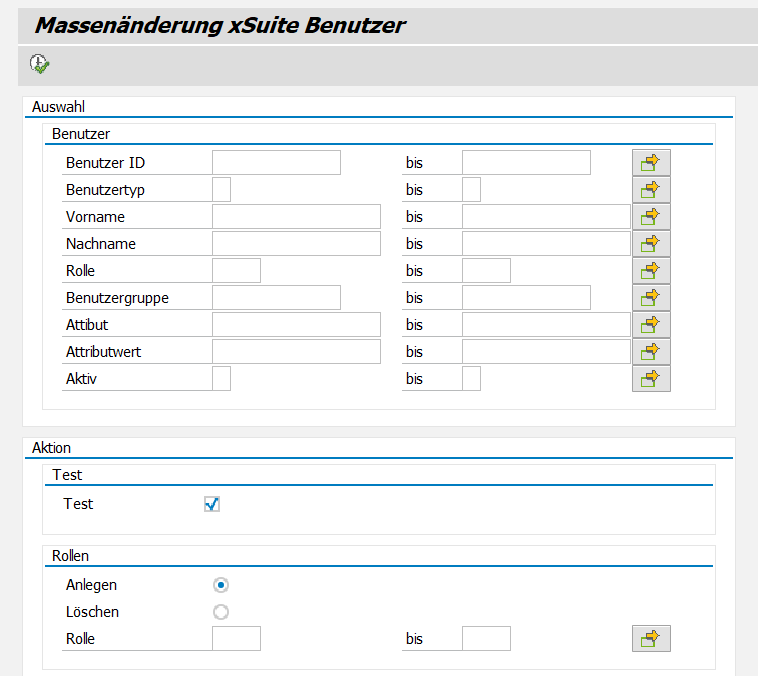The height and width of the screenshot is (676, 758).
Task: Focus the Nachname bis field
Action: 546,244
